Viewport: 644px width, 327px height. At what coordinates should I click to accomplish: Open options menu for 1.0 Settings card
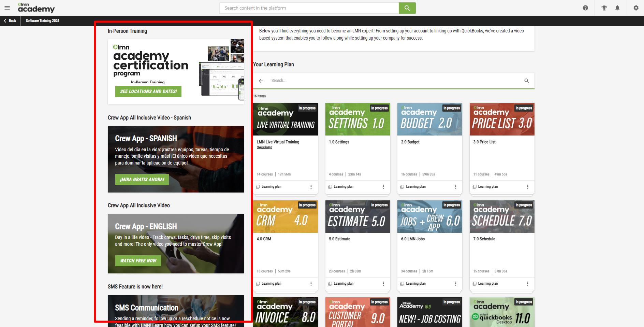click(383, 187)
